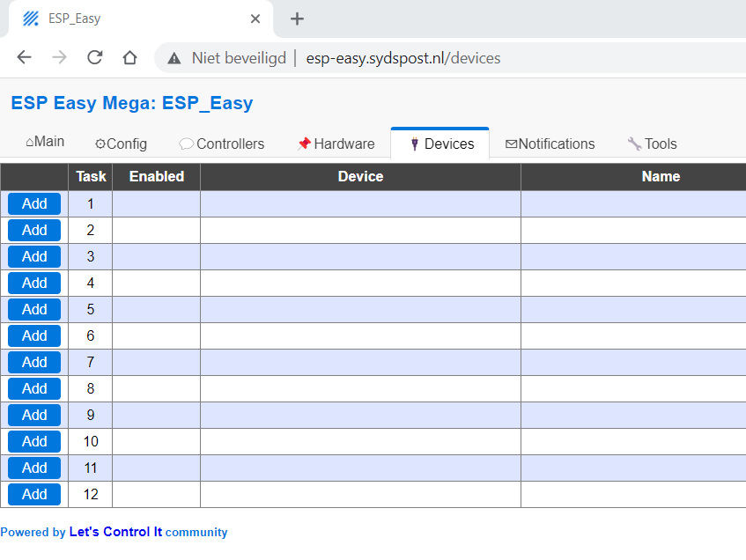The image size is (746, 560).
Task: Open the Config tab
Action: [x=121, y=144]
